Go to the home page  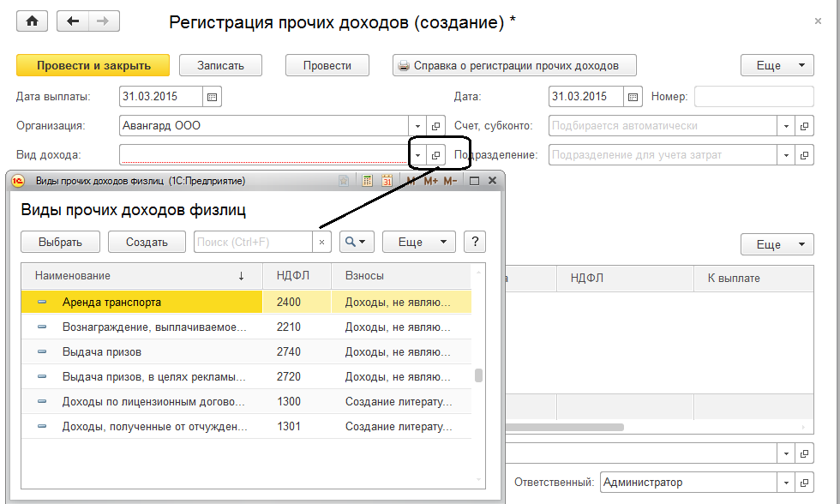click(33, 21)
